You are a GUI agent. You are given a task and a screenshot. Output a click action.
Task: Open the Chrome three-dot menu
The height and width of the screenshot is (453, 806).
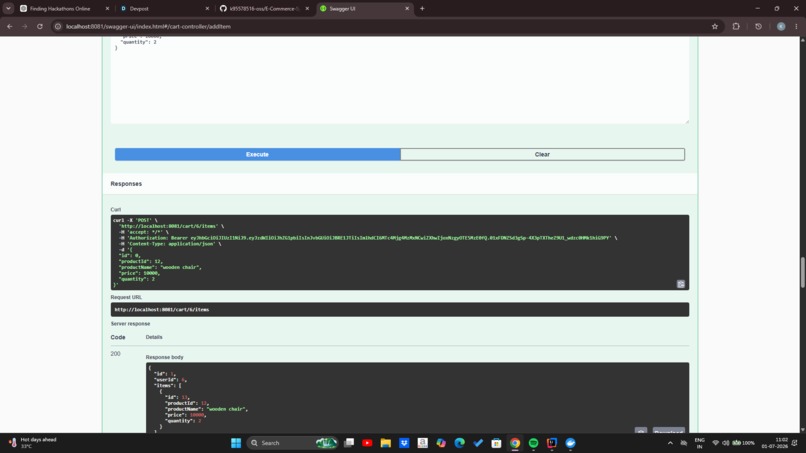point(796,26)
